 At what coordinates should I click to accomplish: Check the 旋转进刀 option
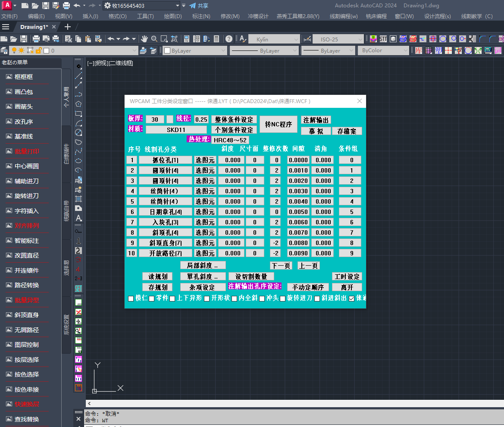coord(283,298)
